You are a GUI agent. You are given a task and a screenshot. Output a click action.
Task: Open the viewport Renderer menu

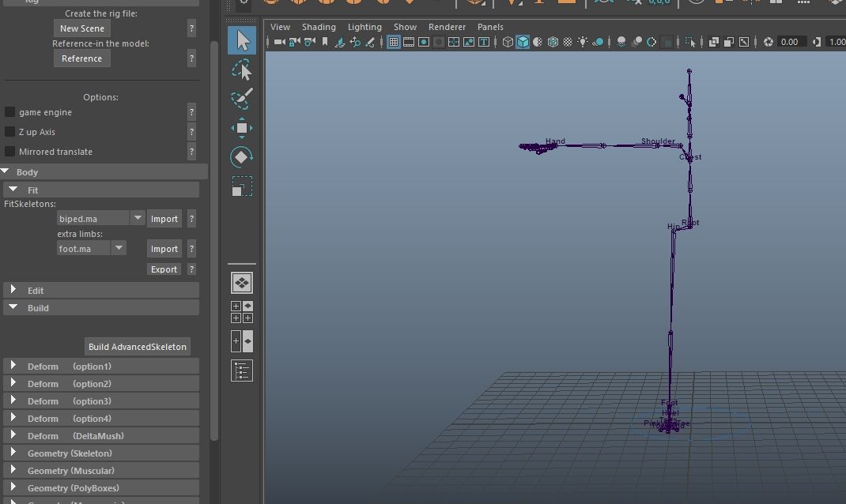coord(447,27)
